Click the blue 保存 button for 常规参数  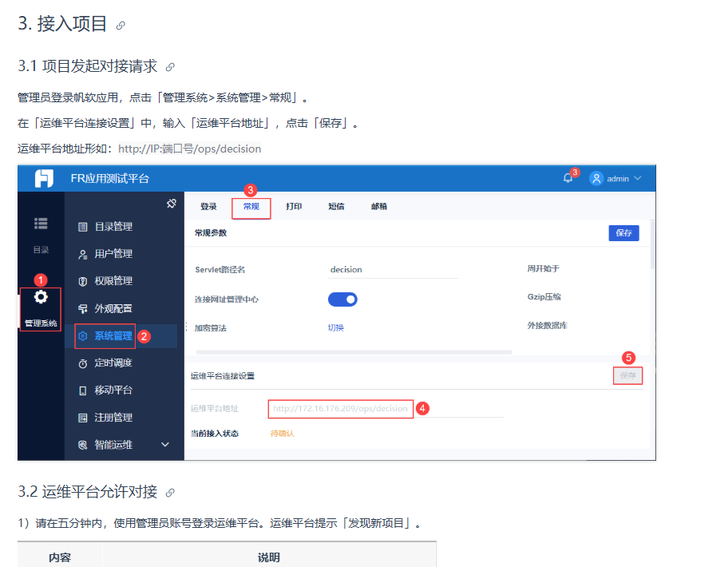(x=623, y=233)
